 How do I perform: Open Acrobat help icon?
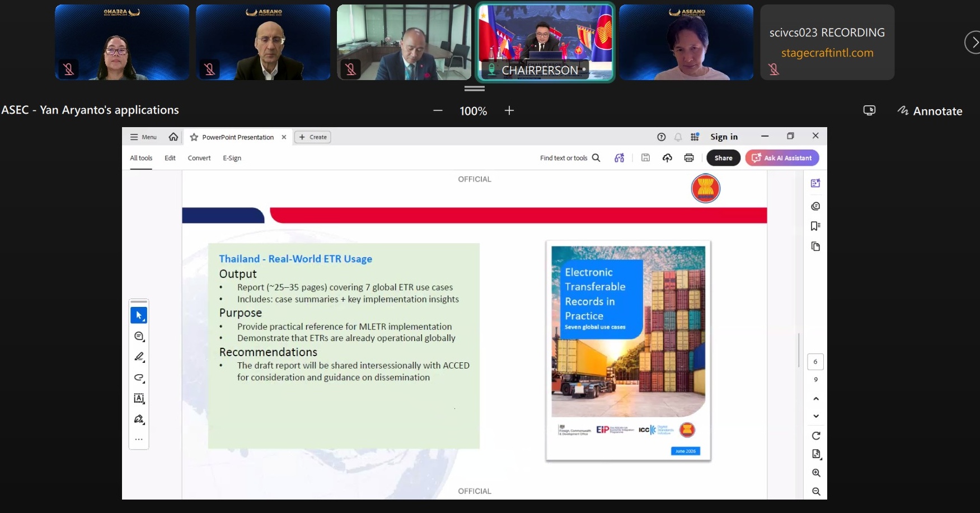[661, 137]
